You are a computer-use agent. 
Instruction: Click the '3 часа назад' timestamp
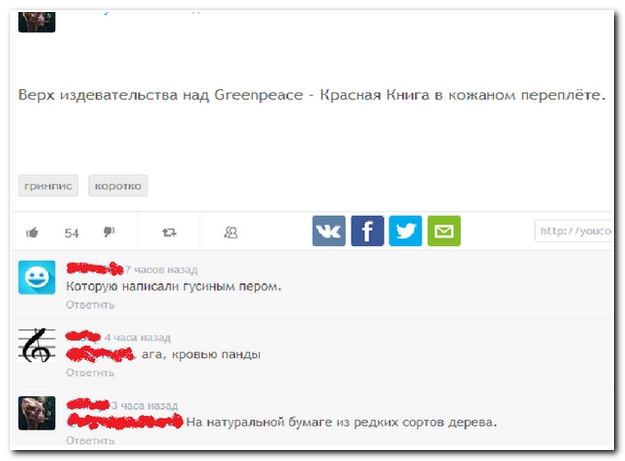pyautogui.click(x=144, y=406)
